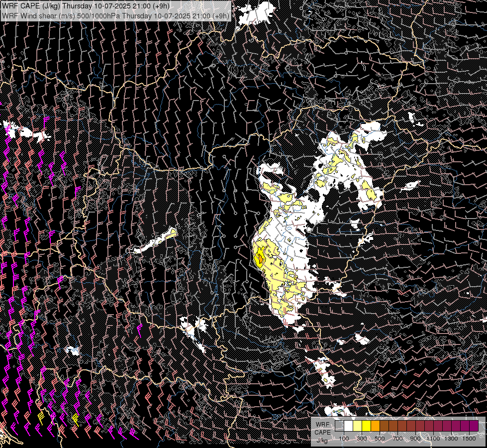Click the legend value 1100
Viewport: 487px width, 448px height.
tap(433, 439)
